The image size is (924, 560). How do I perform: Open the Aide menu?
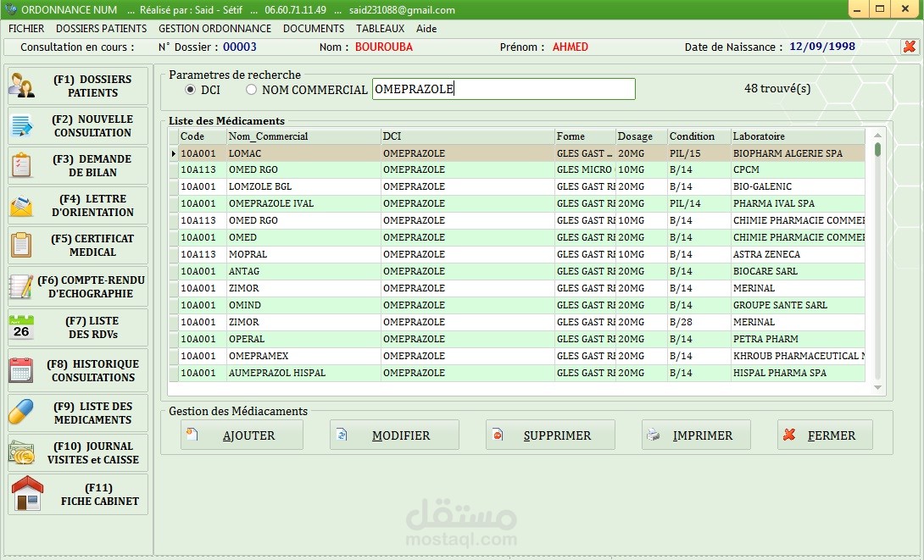pyautogui.click(x=426, y=28)
